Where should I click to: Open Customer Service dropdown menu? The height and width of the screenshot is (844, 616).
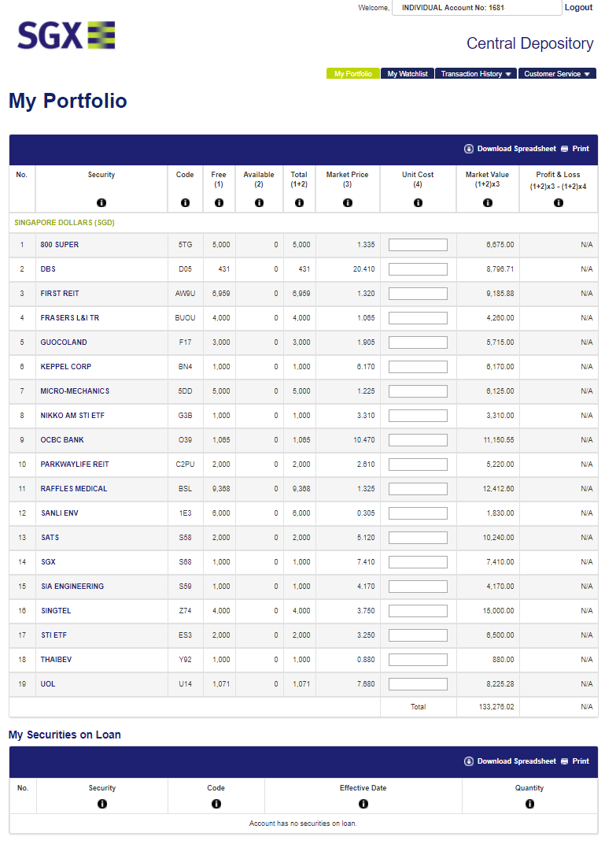point(557,74)
